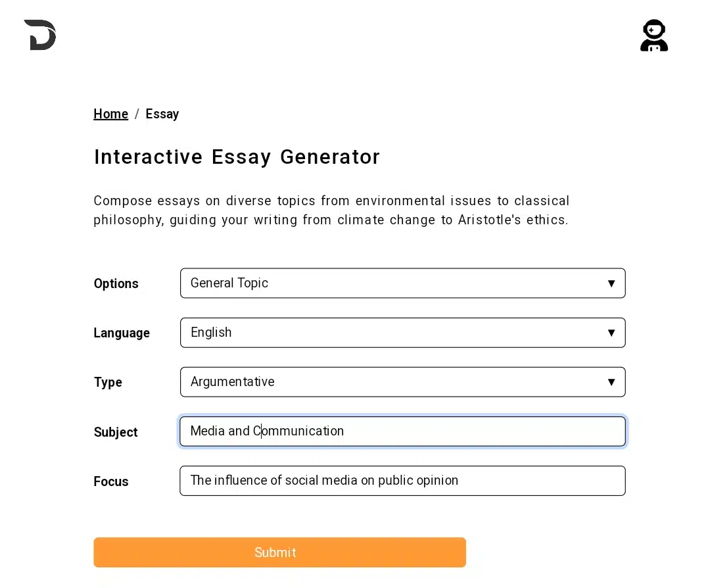Screen dimensions: 710x588
Task: Expand the Language dropdown set to English
Action: (x=402, y=333)
